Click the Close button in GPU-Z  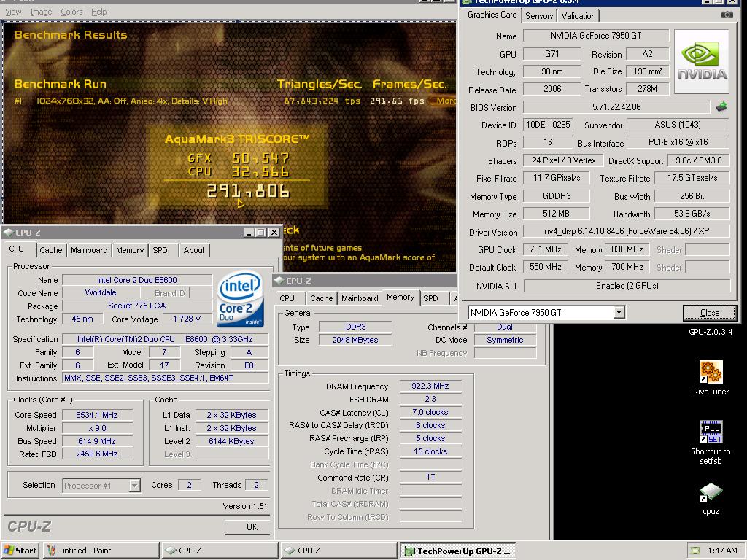click(709, 313)
